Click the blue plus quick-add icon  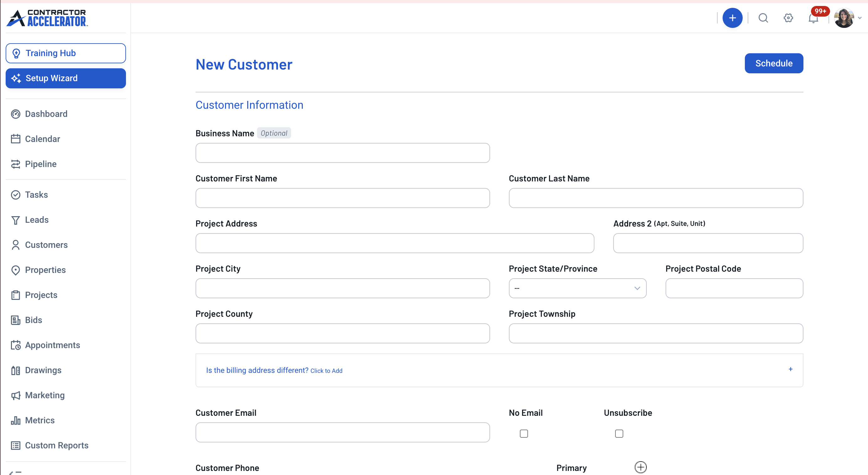[732, 18]
